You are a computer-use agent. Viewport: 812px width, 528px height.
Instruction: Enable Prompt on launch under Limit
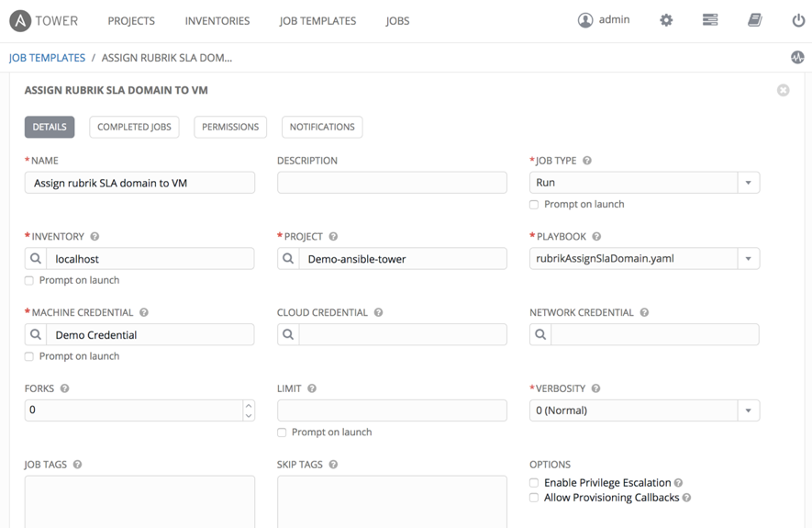click(282, 433)
